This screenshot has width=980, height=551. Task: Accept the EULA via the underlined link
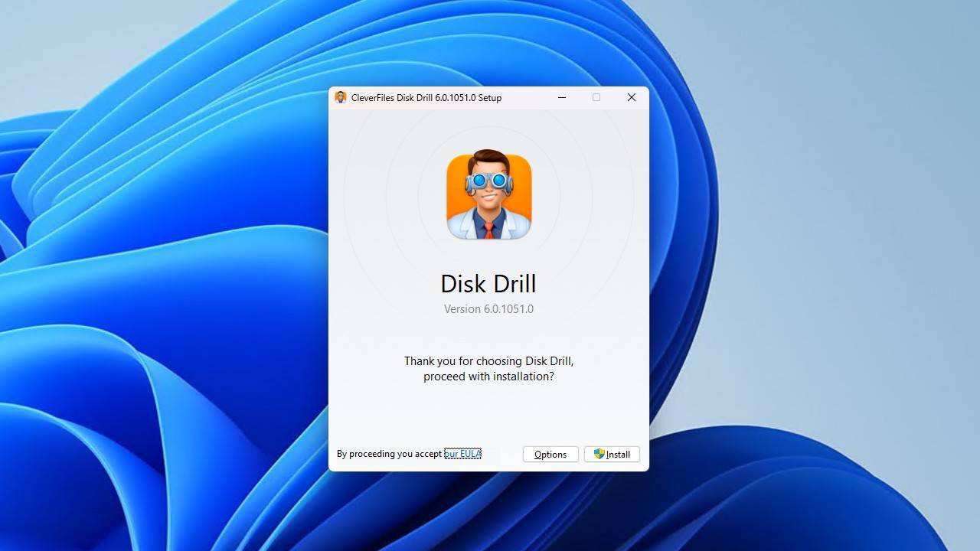(462, 453)
